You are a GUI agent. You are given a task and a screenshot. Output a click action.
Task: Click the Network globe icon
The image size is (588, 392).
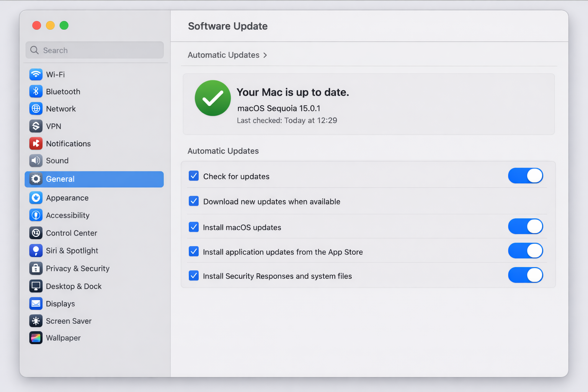[x=36, y=109]
